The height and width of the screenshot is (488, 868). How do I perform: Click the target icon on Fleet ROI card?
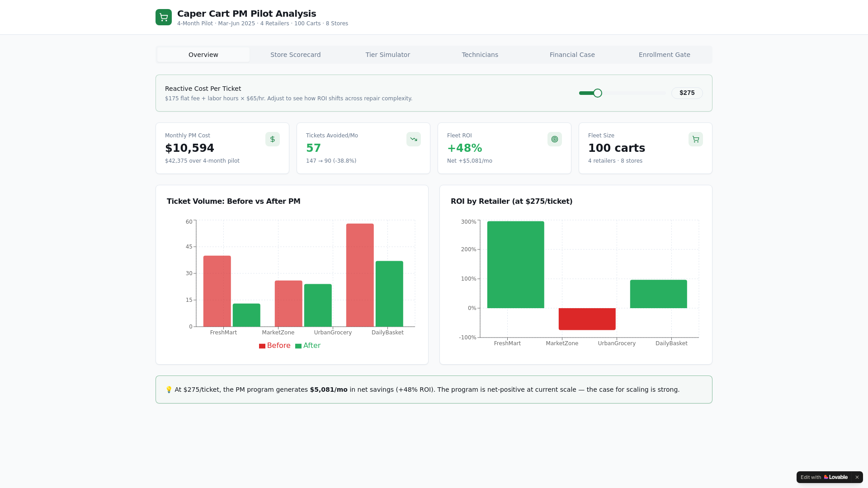(x=554, y=139)
